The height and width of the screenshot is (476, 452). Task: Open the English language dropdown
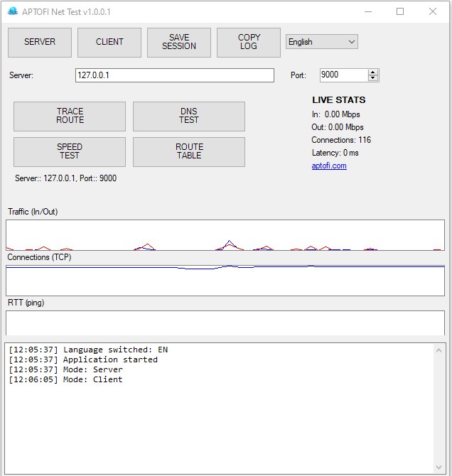[x=321, y=42]
